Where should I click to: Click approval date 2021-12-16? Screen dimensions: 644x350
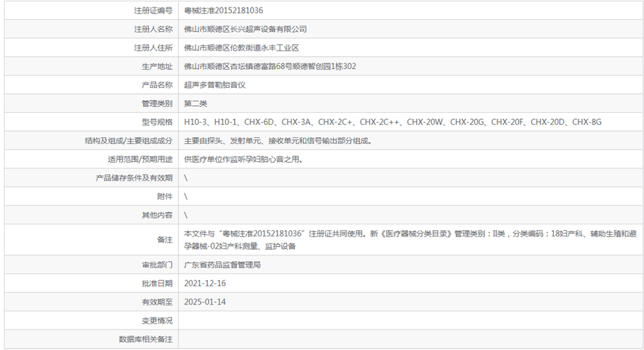click(x=205, y=283)
